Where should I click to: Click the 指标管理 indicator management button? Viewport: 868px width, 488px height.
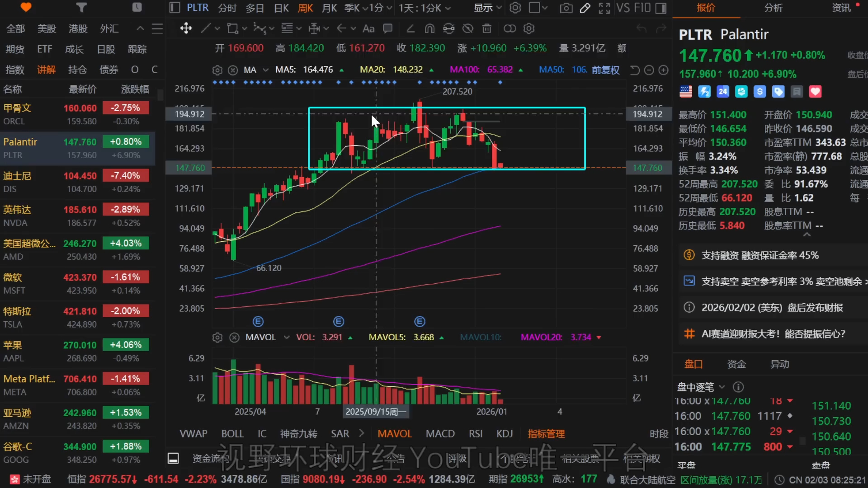(x=546, y=434)
